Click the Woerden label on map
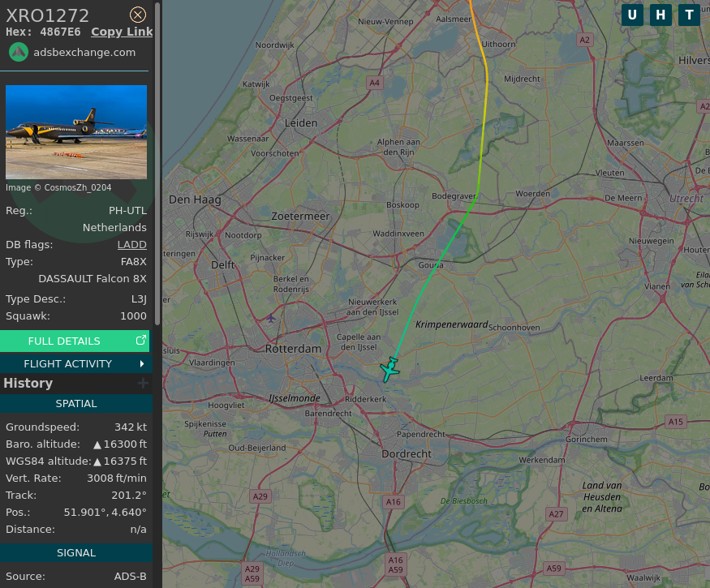Image resolution: width=710 pixels, height=588 pixels. tap(532, 194)
